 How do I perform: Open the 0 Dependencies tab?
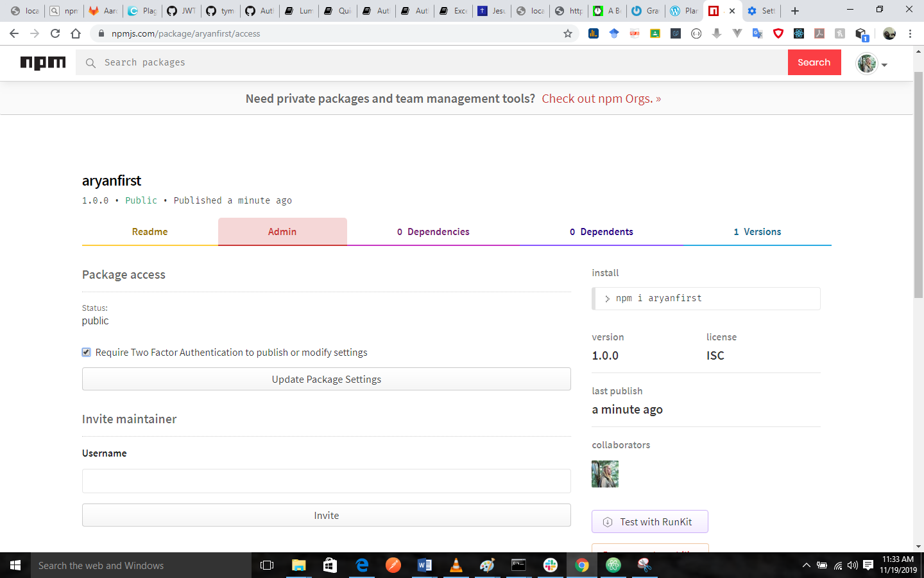click(x=433, y=232)
